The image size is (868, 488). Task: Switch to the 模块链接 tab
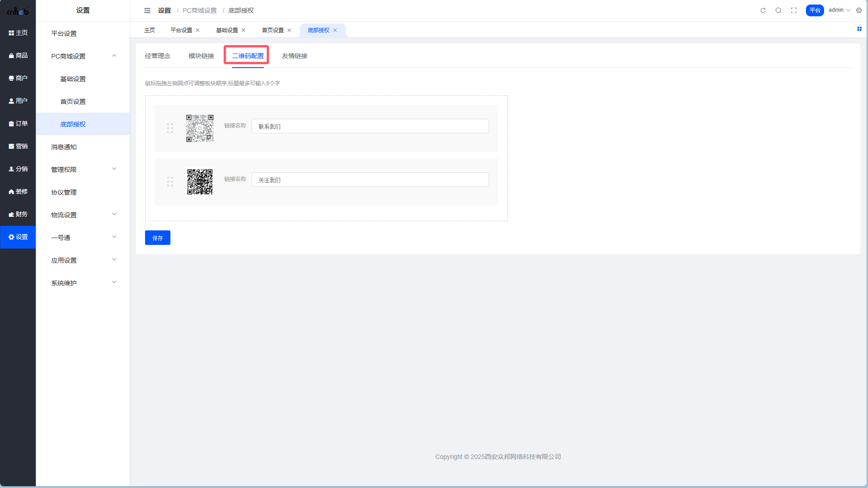201,56
